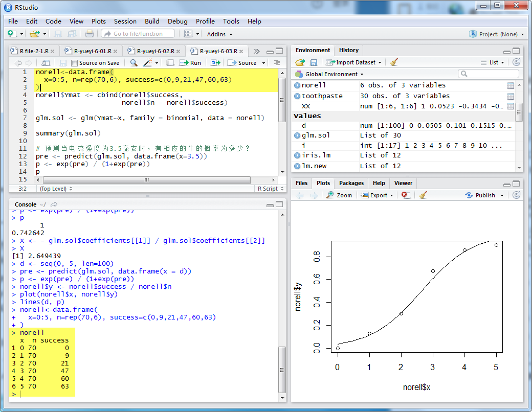
Task: Clear the environment with the broom icon
Action: click(x=393, y=62)
